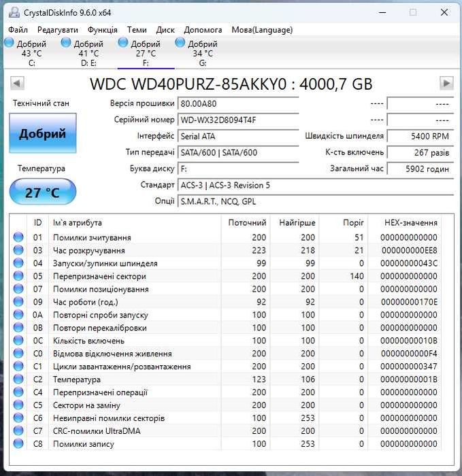Screen dimensions: 462x476
Task: Click the 27 °C temperature button
Action: pos(42,192)
